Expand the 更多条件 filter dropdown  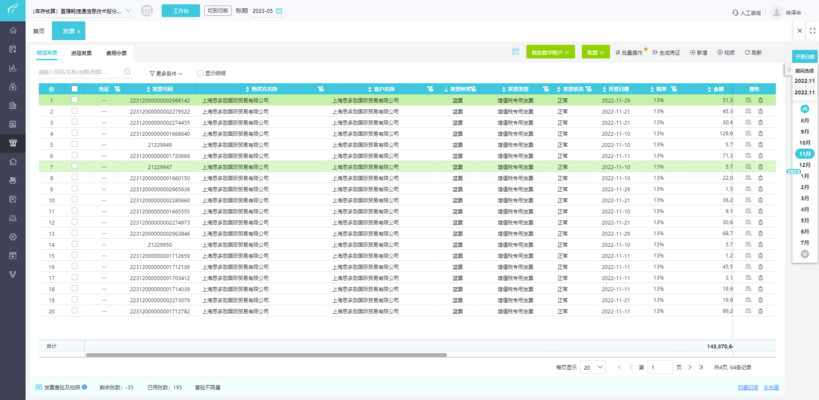coord(167,73)
